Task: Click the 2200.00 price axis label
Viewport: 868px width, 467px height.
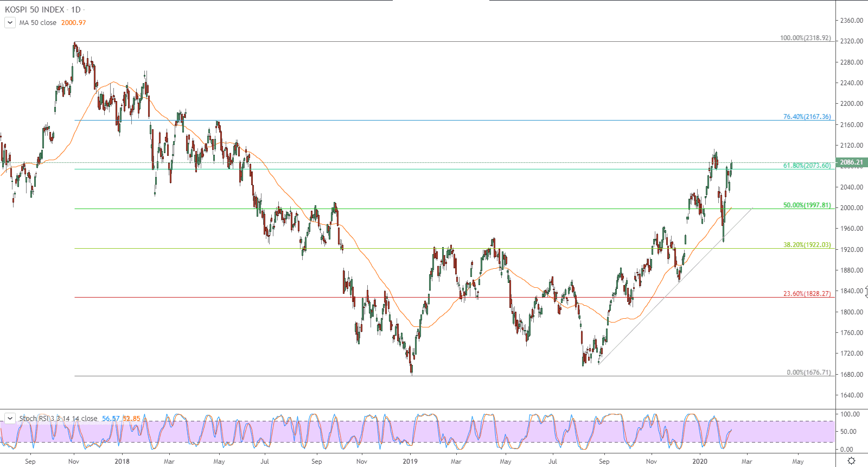Action: tap(851, 104)
